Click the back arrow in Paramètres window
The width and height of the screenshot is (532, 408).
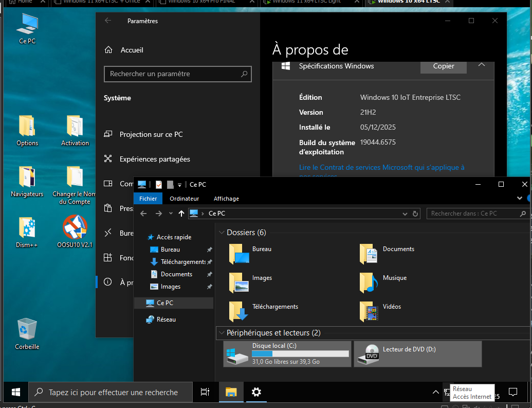(x=108, y=21)
